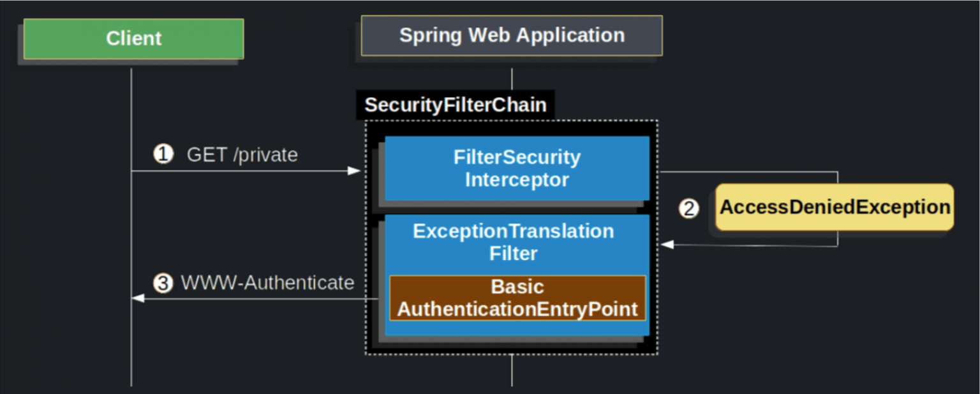Click the yellow AccessDeniedException box
Viewport: 980px width, 394px height.
(x=835, y=207)
